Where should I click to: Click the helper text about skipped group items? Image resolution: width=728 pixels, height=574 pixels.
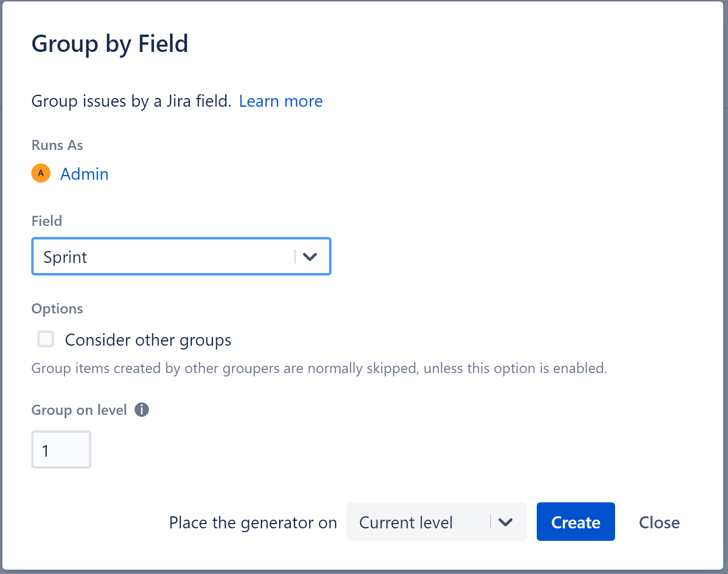[319, 368]
